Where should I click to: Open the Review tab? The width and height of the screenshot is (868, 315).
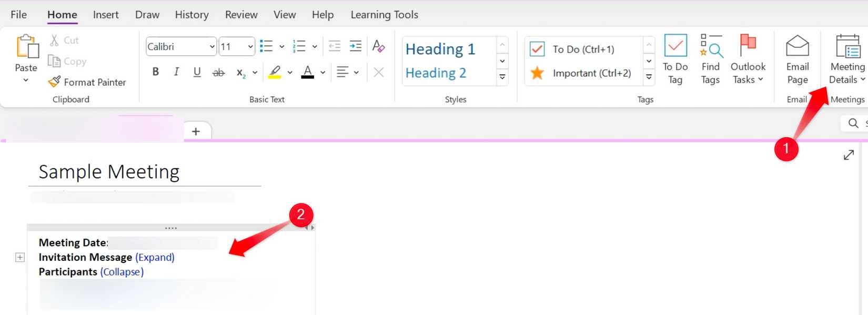tap(241, 15)
